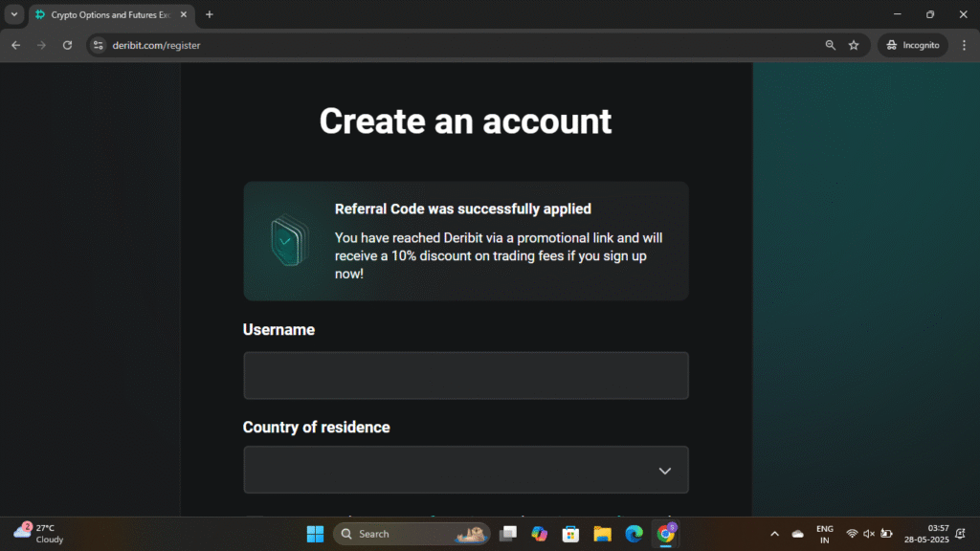The height and width of the screenshot is (551, 980).
Task: Click the Country of residence label
Action: pos(316,428)
